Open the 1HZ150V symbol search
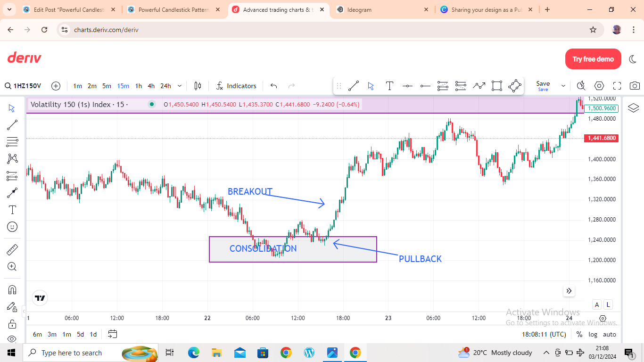This screenshot has width=644, height=362. click(x=24, y=86)
